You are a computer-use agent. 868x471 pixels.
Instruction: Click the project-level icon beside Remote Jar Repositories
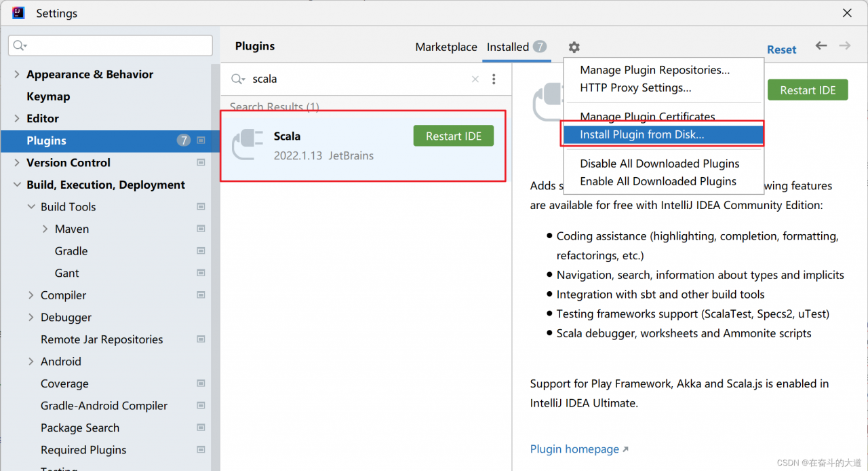201,339
